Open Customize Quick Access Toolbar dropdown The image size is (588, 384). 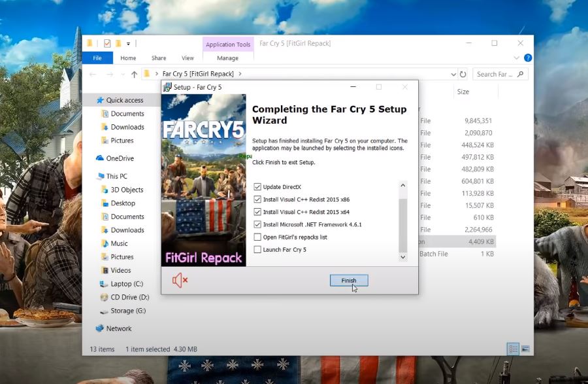coord(128,44)
